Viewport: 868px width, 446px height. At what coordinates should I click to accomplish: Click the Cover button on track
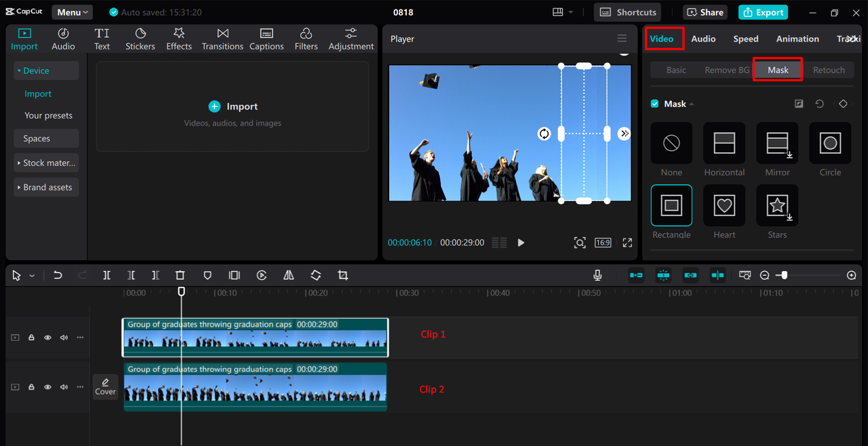[x=105, y=387]
